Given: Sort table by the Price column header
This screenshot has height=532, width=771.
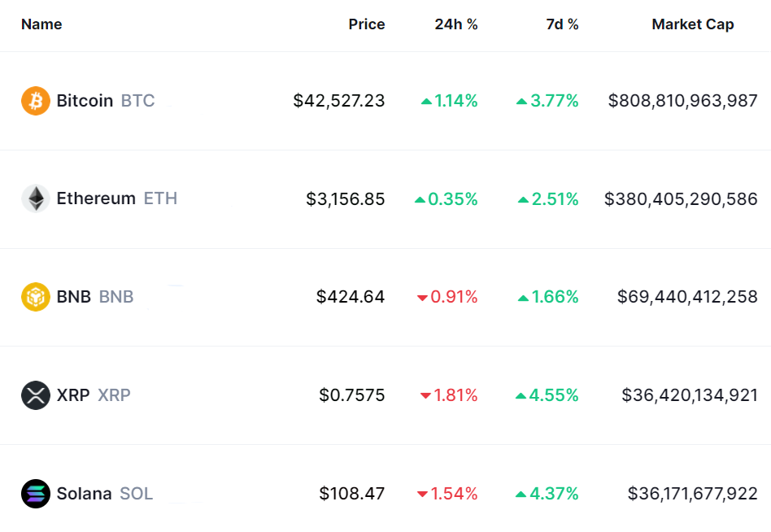Looking at the screenshot, I should click(366, 24).
